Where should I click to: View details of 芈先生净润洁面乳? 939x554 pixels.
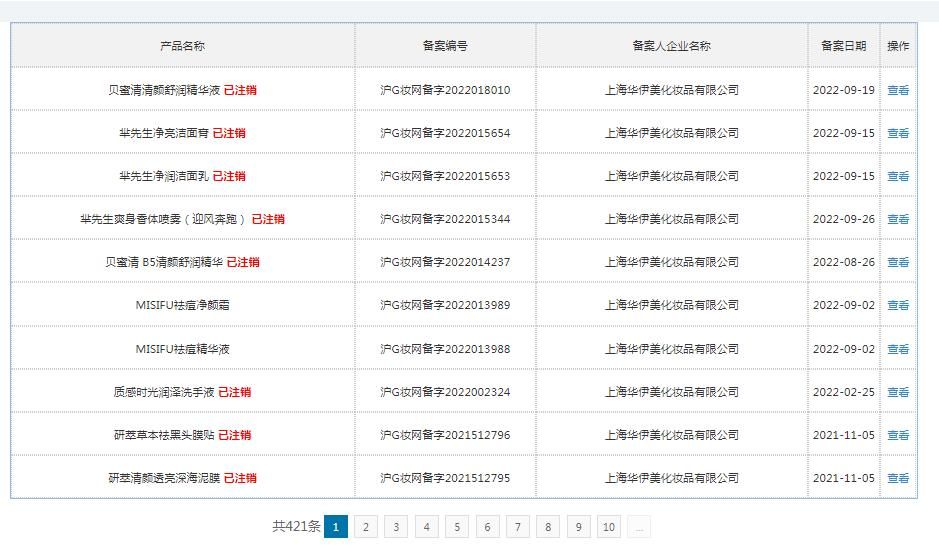pos(897,176)
